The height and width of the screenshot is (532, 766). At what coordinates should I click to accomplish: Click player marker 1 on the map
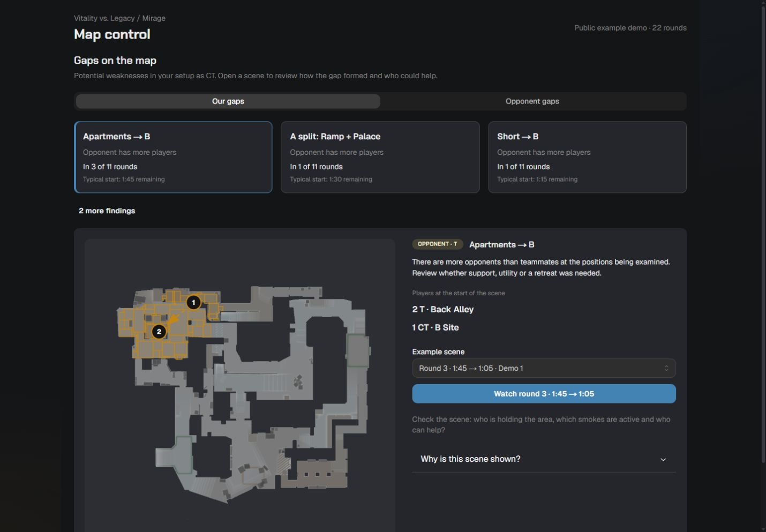pos(193,303)
